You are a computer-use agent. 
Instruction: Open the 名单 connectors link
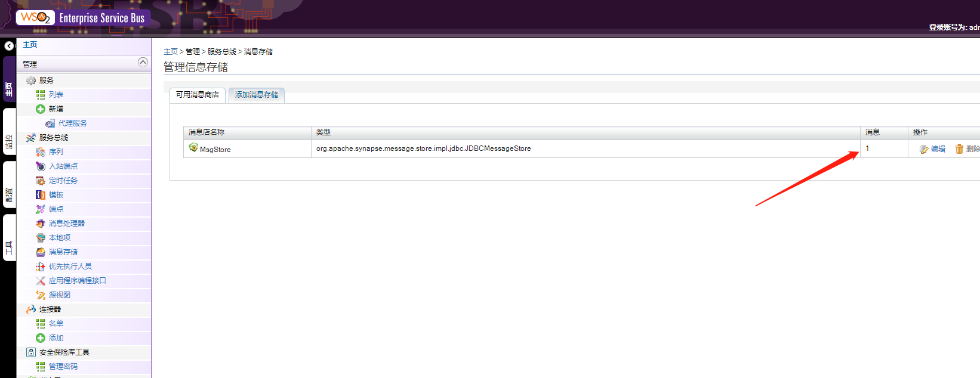pyautogui.click(x=56, y=324)
